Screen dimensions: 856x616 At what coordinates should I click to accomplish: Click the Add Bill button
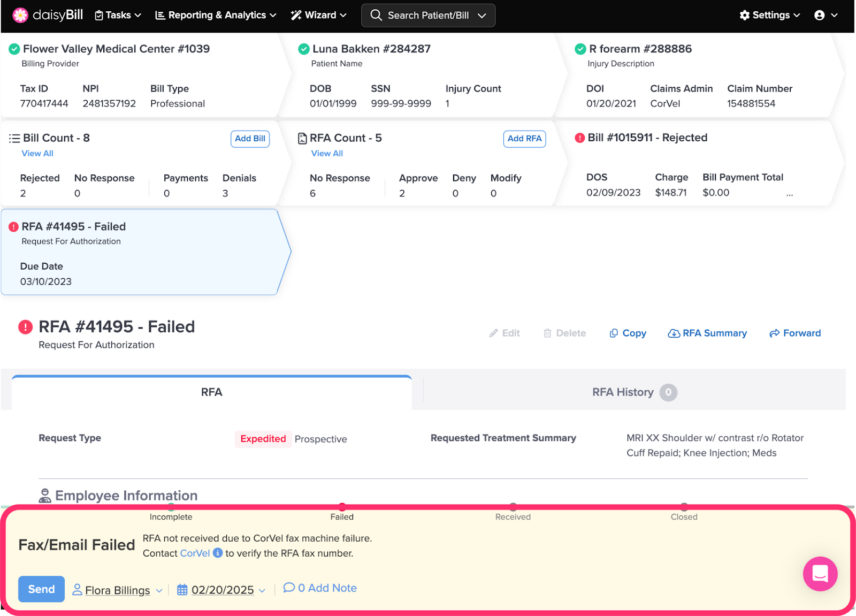tap(250, 139)
